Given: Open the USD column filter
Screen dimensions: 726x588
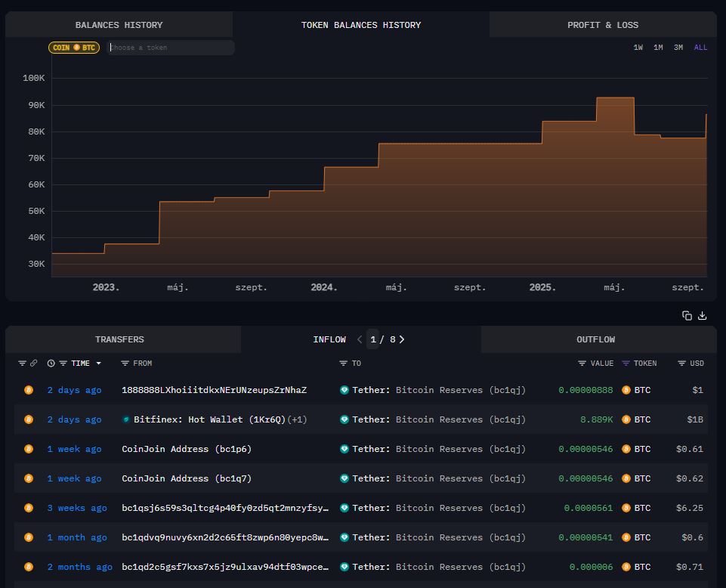Looking at the screenshot, I should pyautogui.click(x=681, y=364).
